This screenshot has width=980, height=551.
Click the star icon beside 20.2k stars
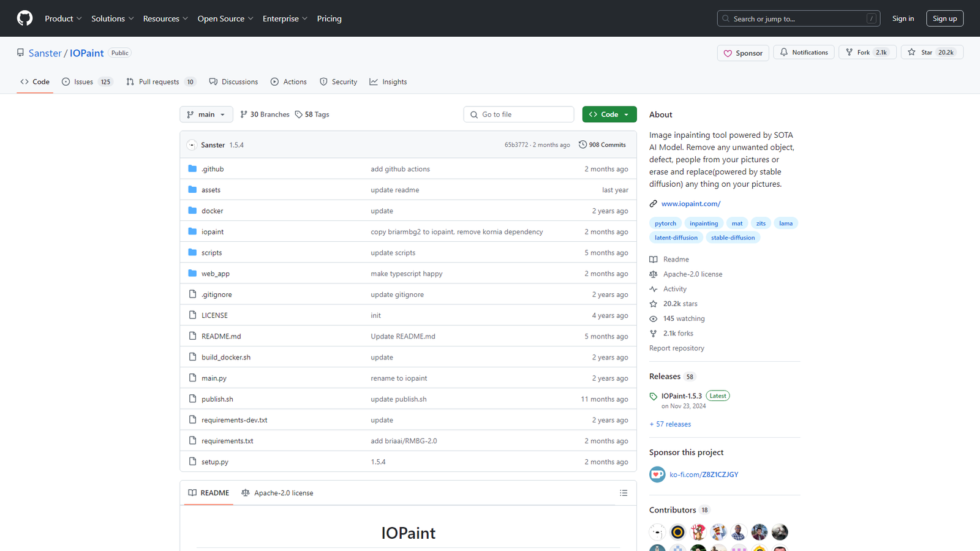click(x=654, y=304)
